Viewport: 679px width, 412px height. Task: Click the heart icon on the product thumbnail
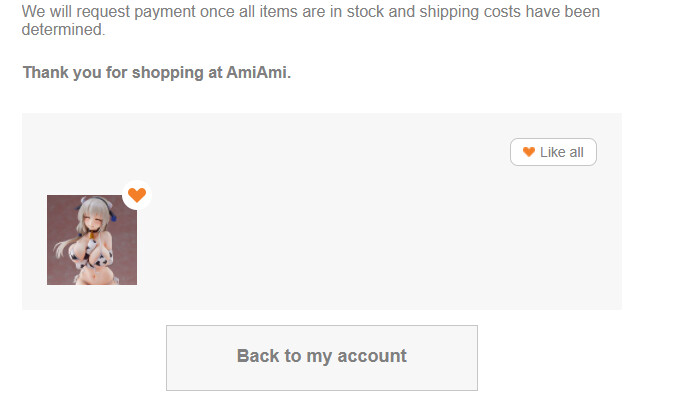pos(137,195)
